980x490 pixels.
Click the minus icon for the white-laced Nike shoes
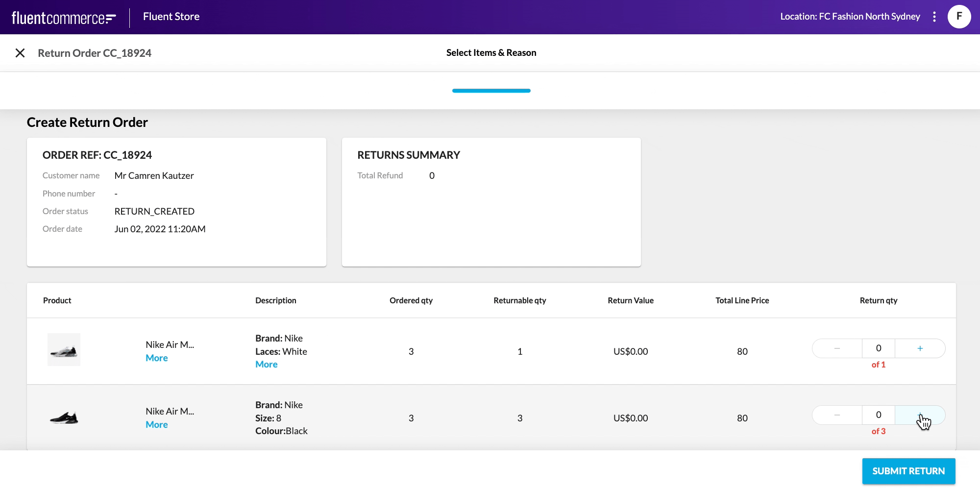836,348
